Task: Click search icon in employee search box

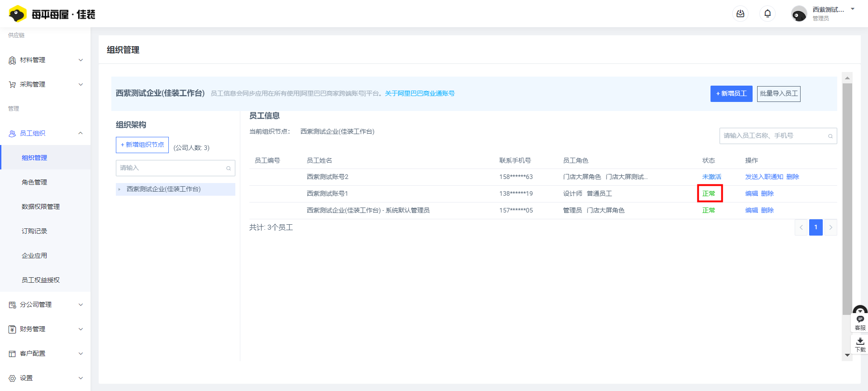Action: click(x=830, y=136)
